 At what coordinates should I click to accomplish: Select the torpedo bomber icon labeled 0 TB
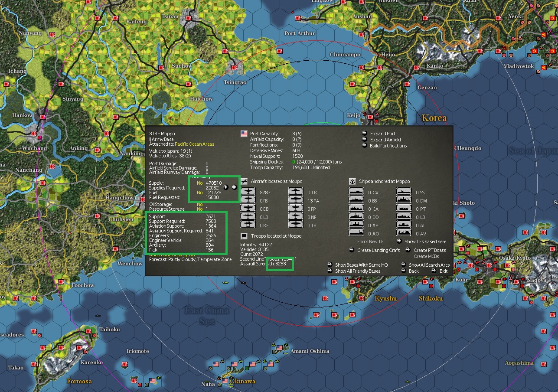[x=296, y=225]
